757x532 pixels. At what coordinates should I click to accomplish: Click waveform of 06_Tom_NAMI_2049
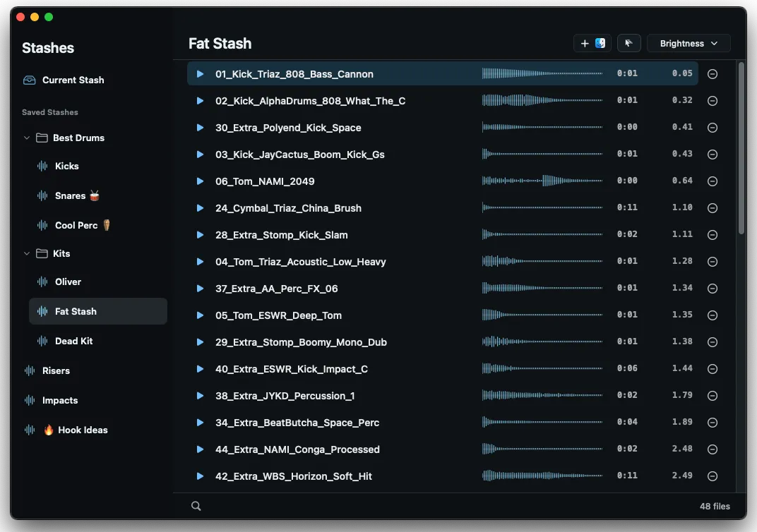click(x=542, y=181)
